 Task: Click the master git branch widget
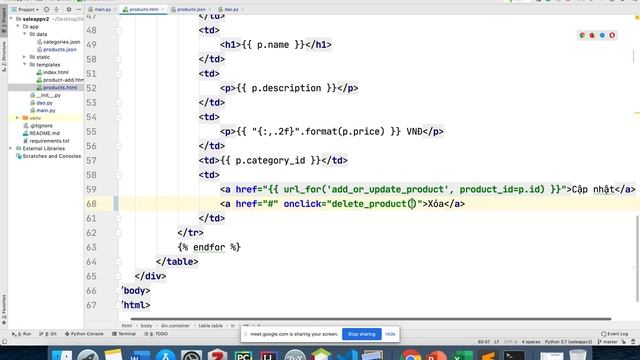click(608, 342)
